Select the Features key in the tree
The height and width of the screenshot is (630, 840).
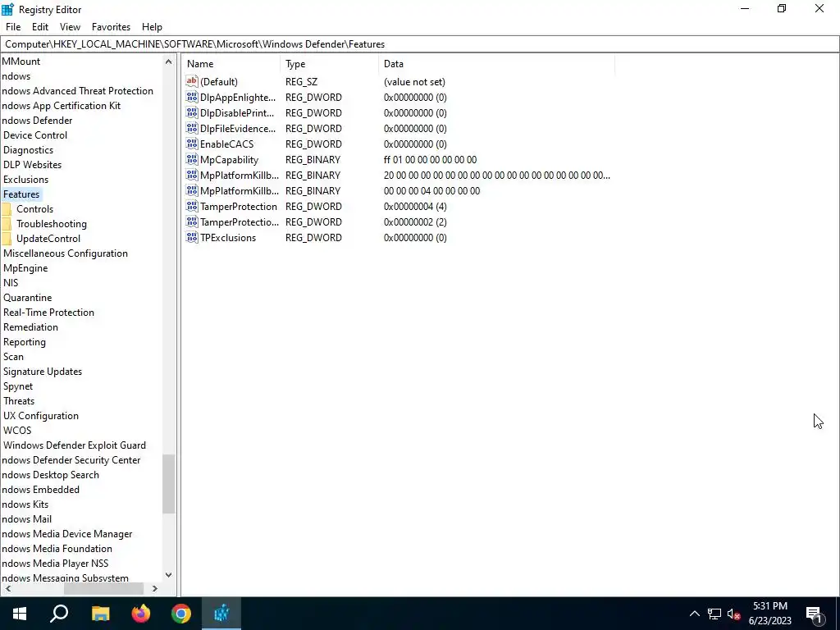coord(21,194)
